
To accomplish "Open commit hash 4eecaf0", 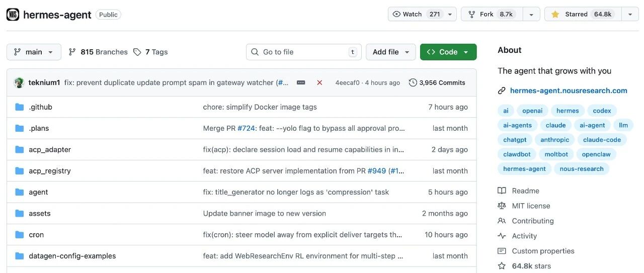I will click(x=348, y=82).
